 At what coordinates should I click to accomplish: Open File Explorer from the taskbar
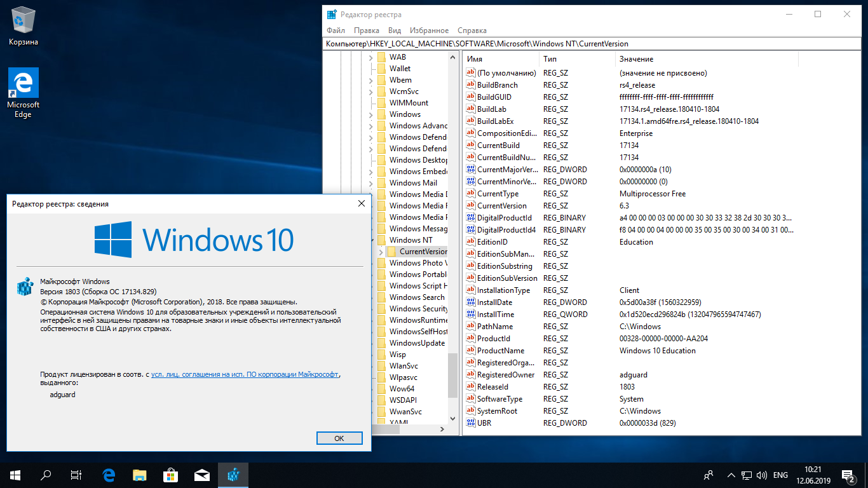coord(140,475)
